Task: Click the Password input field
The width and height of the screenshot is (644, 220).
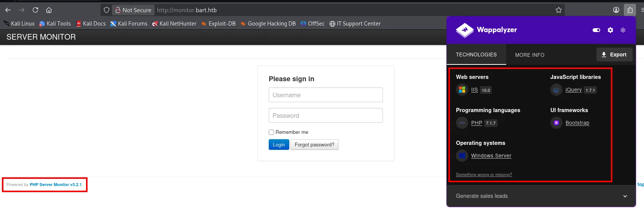Action: (x=325, y=116)
